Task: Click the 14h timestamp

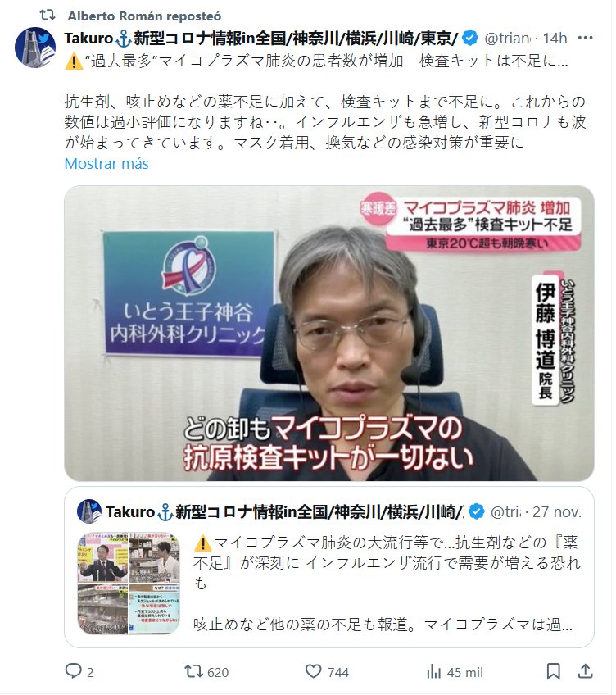Action: click(x=555, y=39)
